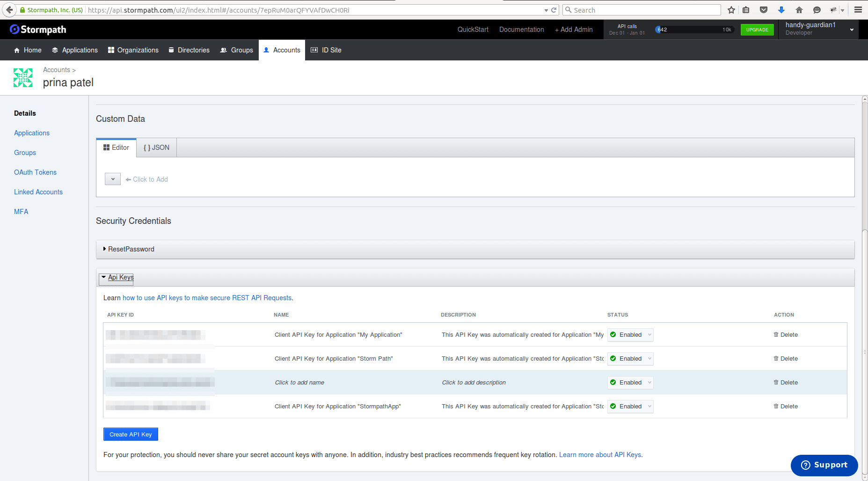Viewport: 868px width, 481px height.
Task: Switch to the Editor custom data tab
Action: pyautogui.click(x=116, y=148)
